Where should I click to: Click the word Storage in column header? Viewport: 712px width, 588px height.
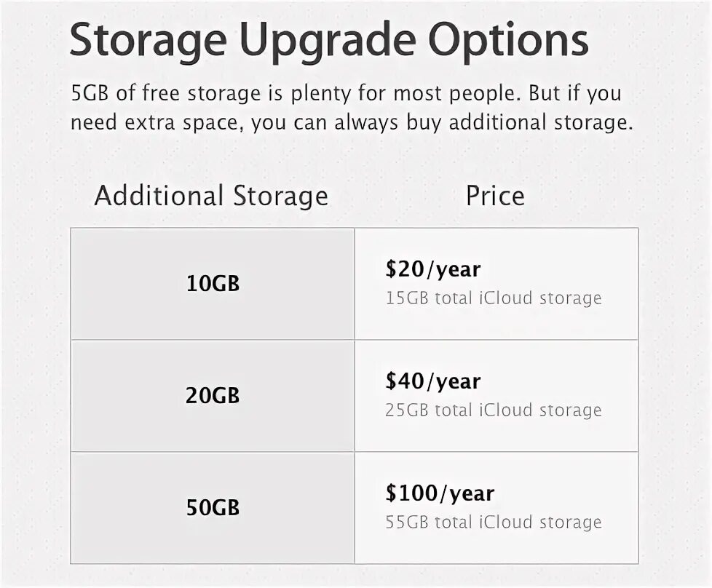point(280,196)
